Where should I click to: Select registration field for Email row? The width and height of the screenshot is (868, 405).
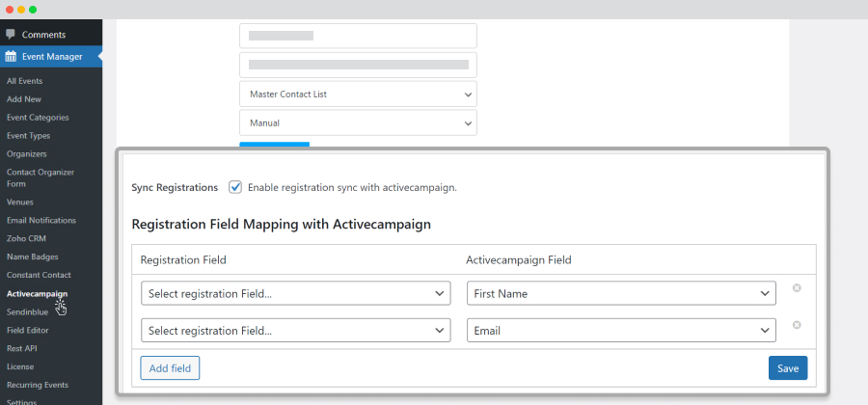296,331
